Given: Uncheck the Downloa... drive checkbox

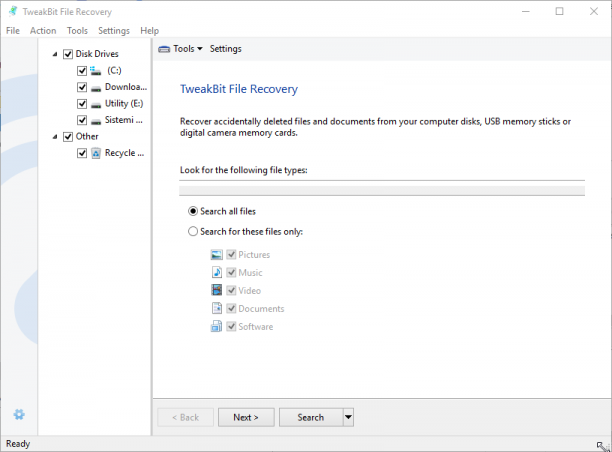Looking at the screenshot, I should (x=82, y=87).
